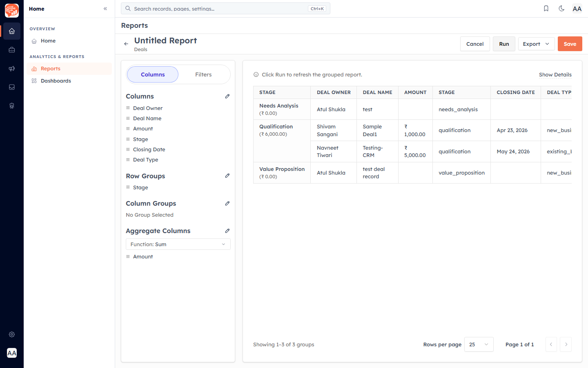This screenshot has height=368, width=588.
Task: Edit Row Groups with the pencil icon
Action: coord(227,175)
